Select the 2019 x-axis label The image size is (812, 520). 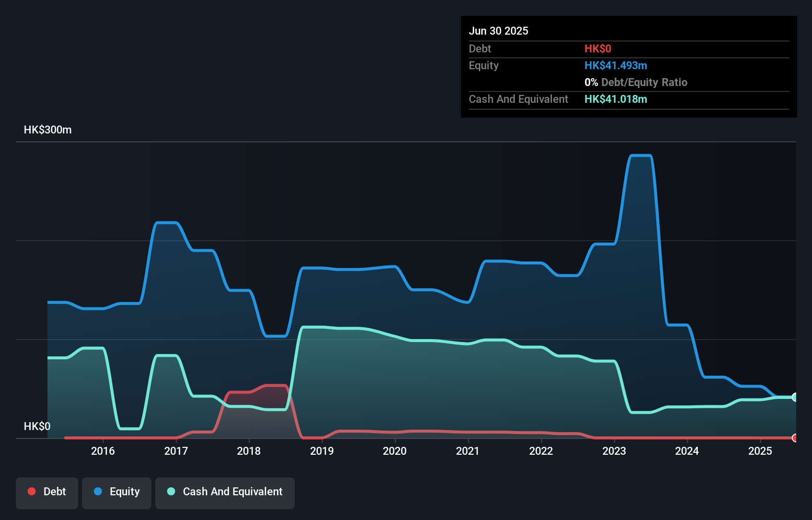[x=322, y=451]
